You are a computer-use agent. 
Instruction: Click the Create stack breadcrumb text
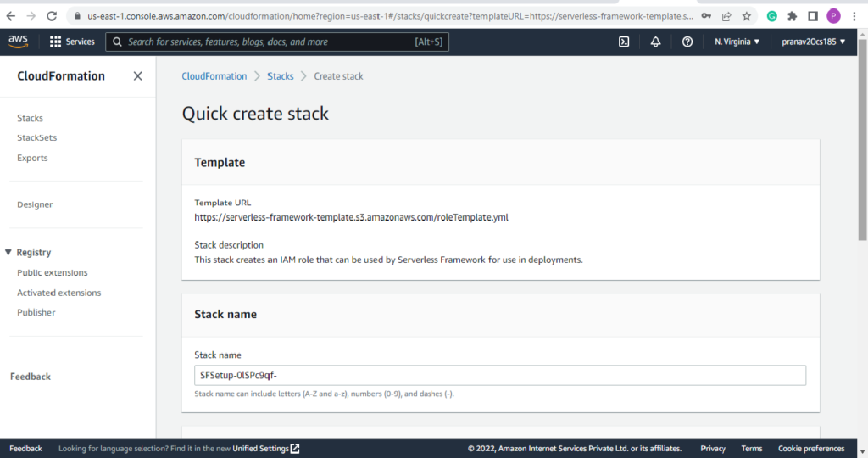coord(338,76)
